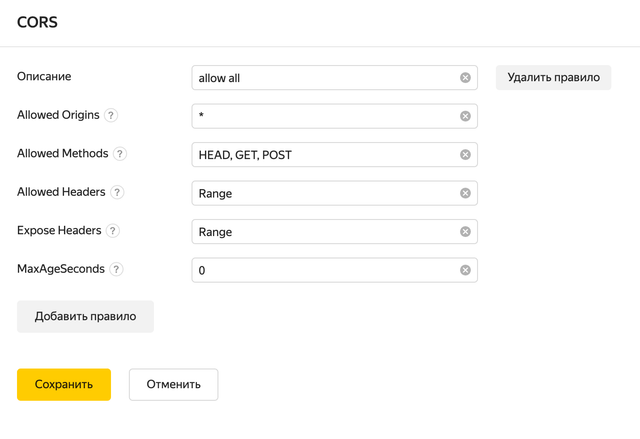Click the MaxAgeSeconds input field

tap(325, 270)
